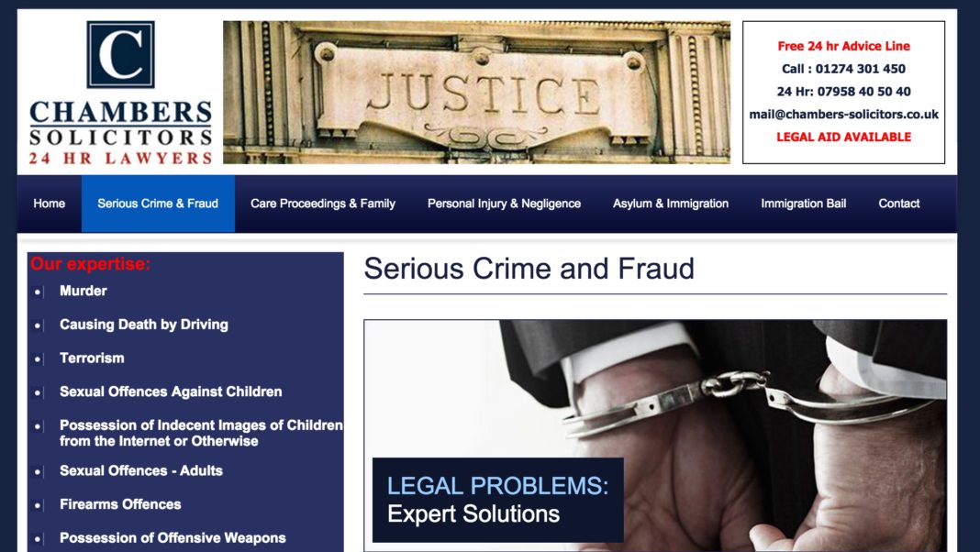Image resolution: width=980 pixels, height=552 pixels.
Task: Open the Murder expertise link
Action: [x=84, y=291]
